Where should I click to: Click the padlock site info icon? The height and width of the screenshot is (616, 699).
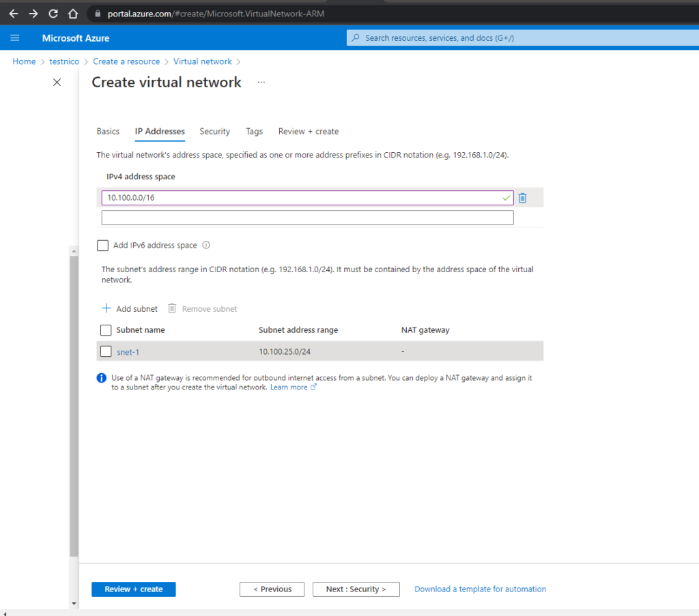98,14
